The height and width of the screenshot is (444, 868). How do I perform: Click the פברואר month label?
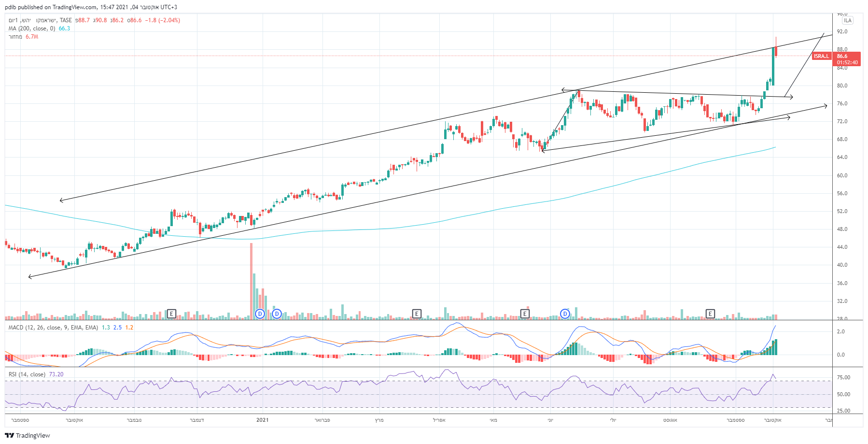click(x=322, y=420)
